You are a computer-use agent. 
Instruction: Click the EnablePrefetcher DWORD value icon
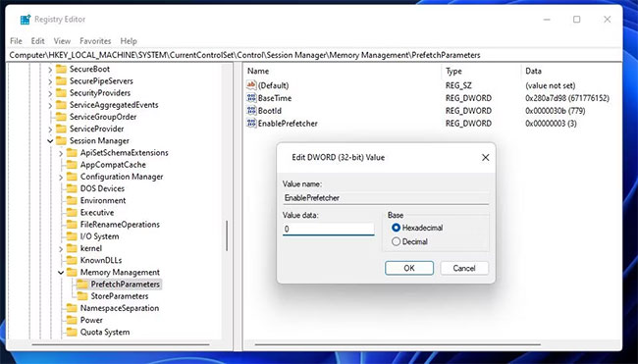251,124
